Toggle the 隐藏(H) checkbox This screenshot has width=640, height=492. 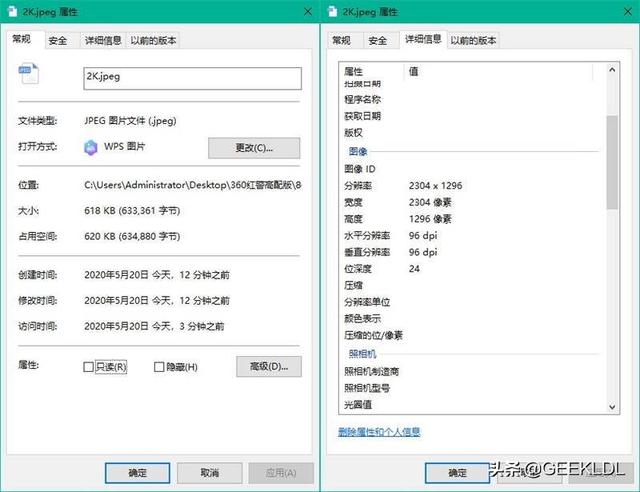point(159,367)
